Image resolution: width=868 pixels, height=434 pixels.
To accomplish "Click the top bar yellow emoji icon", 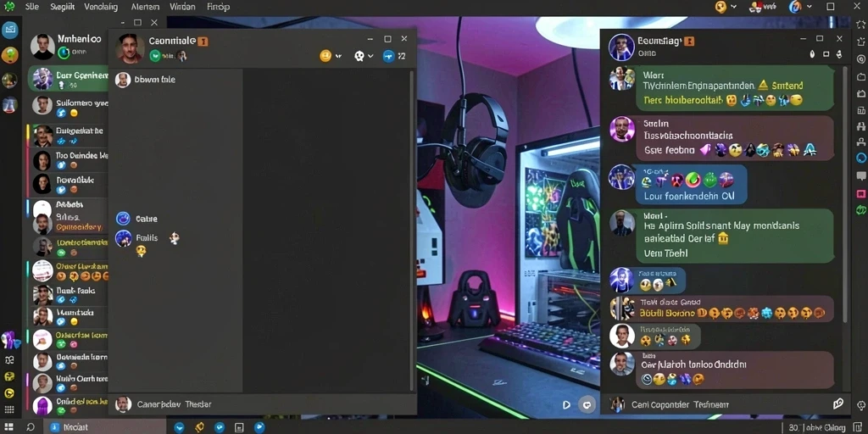I will click(721, 7).
